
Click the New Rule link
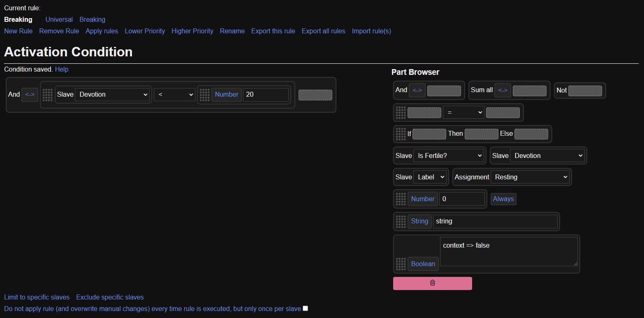point(18,31)
